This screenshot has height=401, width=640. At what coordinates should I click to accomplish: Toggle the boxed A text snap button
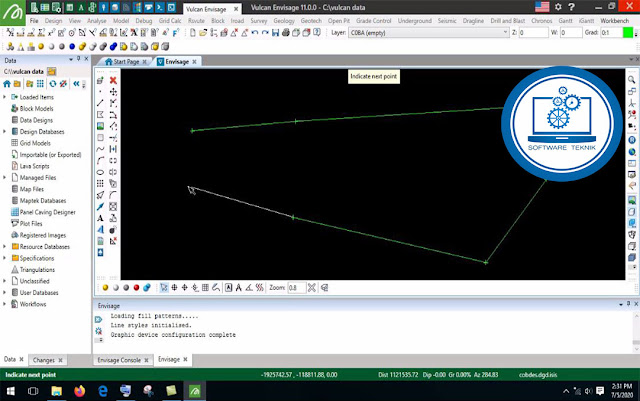(229, 288)
